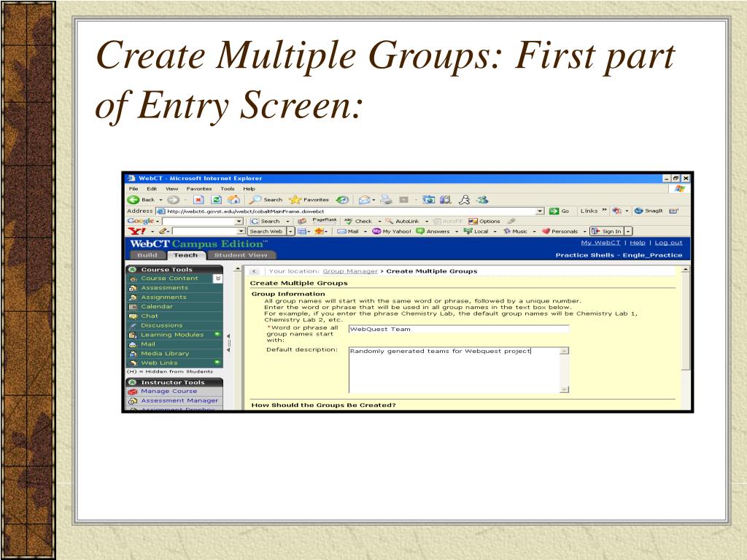Click the Default description text area

[x=459, y=370]
